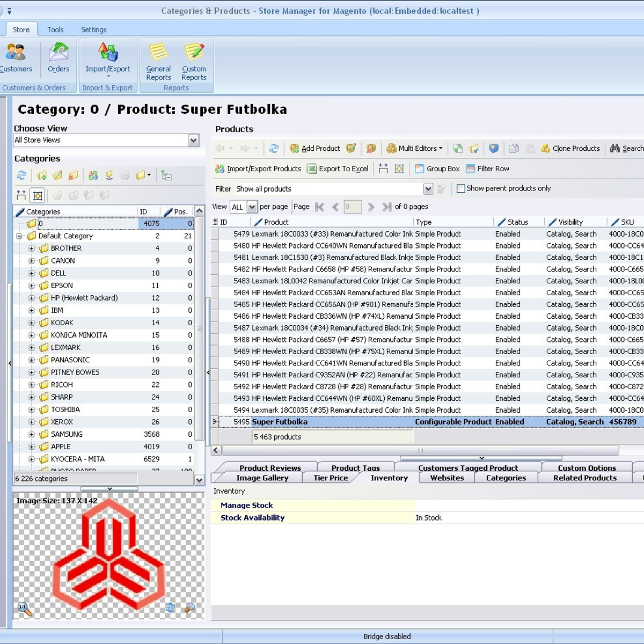Toggle the highlighted best-fit button in categories toolbar
Viewport: 644px width, 644px height.
point(38,195)
